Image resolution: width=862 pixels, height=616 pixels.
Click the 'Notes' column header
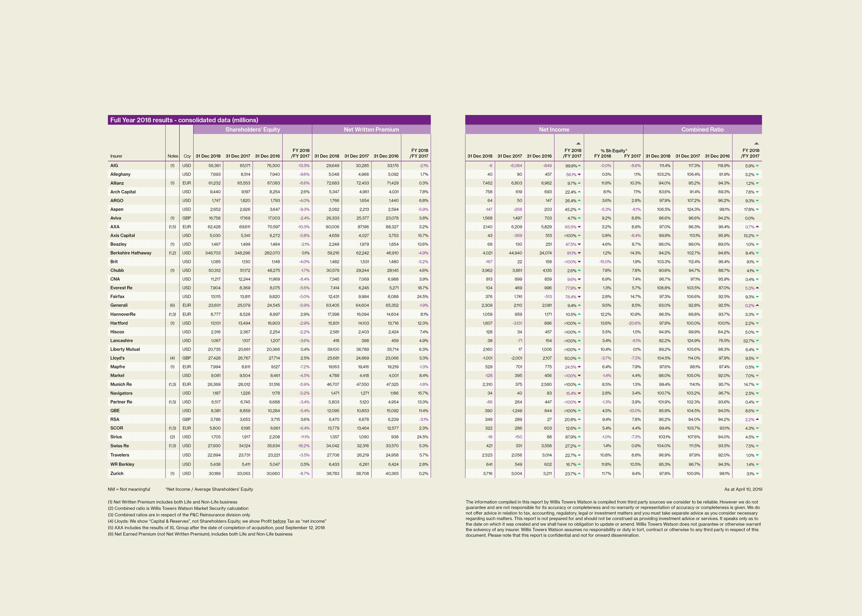click(173, 156)
